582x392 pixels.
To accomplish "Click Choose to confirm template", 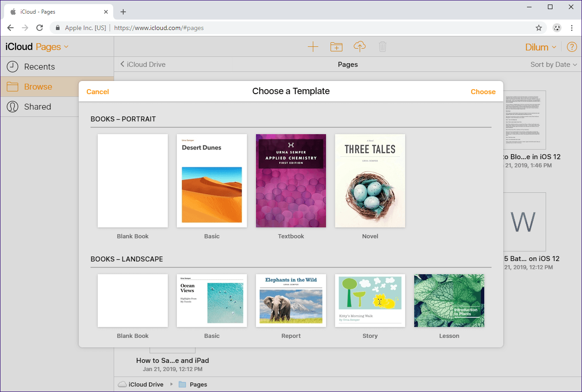I will [483, 92].
